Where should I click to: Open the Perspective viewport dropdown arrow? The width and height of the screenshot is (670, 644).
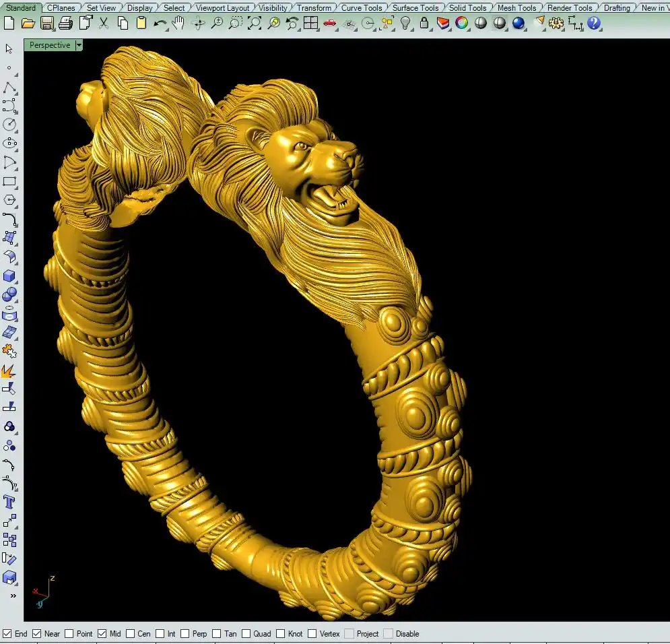tap(79, 45)
